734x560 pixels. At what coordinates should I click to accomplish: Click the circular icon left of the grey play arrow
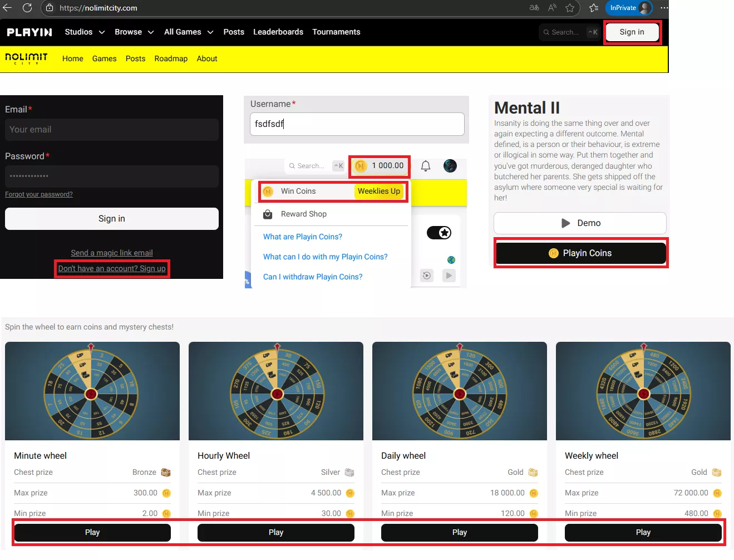click(427, 276)
